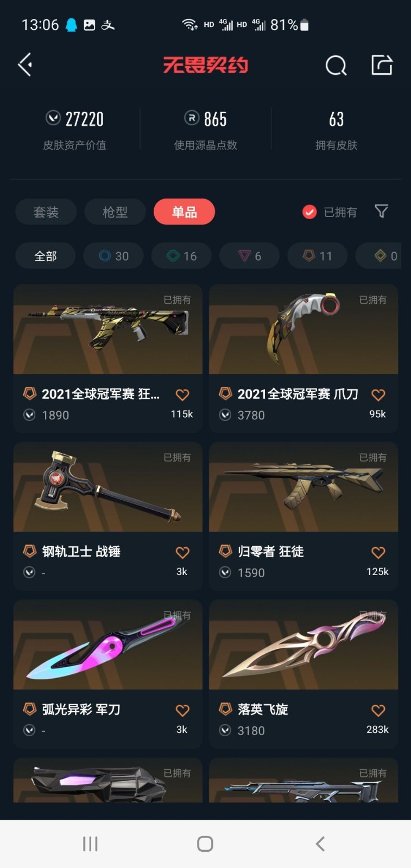
Task: Select the 全部 rarity filter
Action: coord(46,256)
